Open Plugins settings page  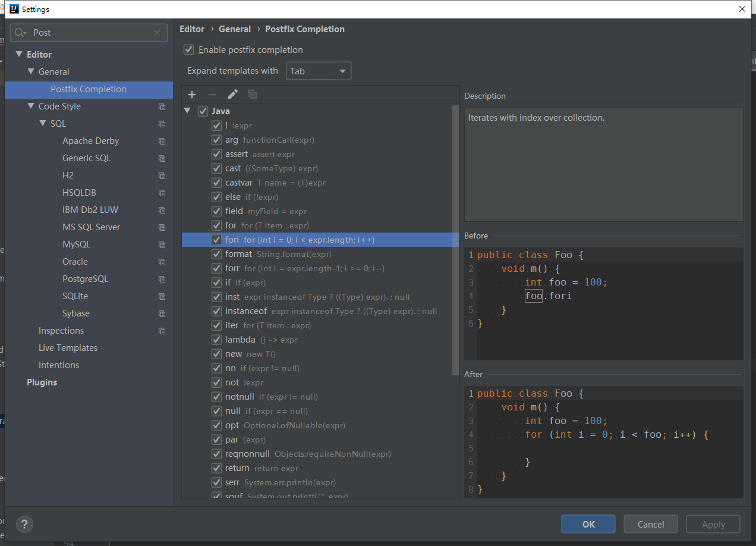click(x=42, y=382)
